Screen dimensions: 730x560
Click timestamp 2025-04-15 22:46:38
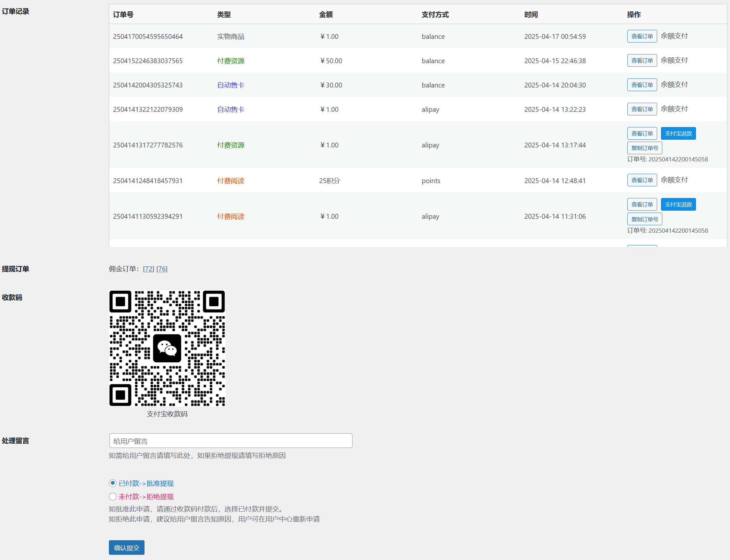pos(555,61)
